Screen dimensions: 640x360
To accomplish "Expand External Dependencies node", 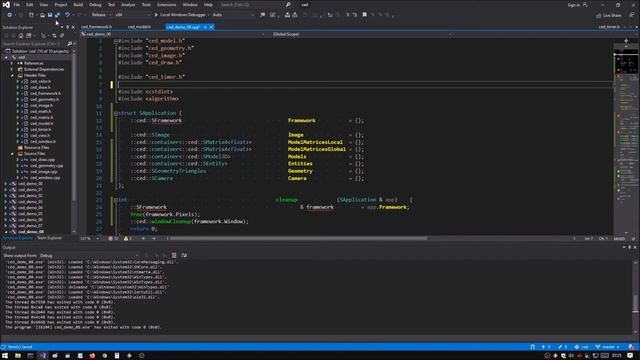I will (x=11, y=69).
